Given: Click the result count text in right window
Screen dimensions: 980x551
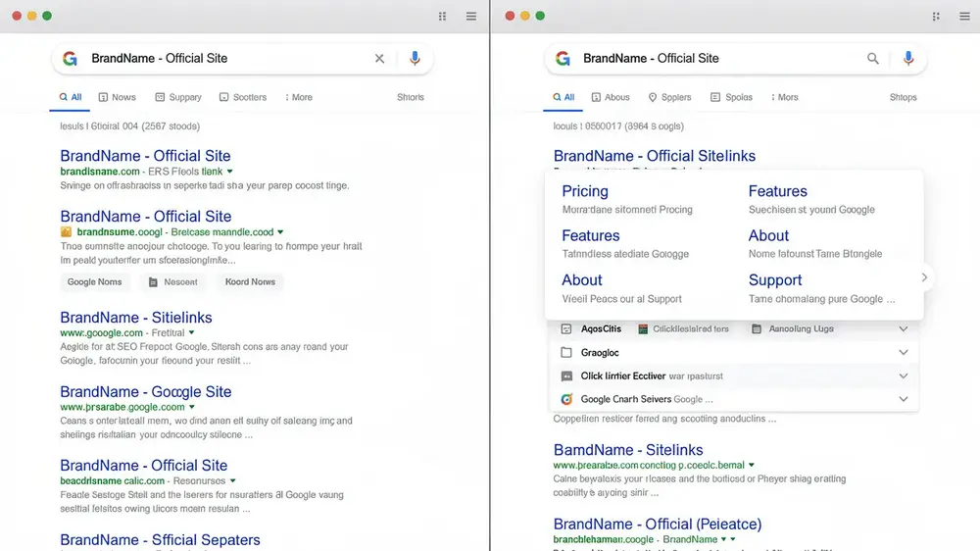Looking at the screenshot, I should click(x=618, y=126).
